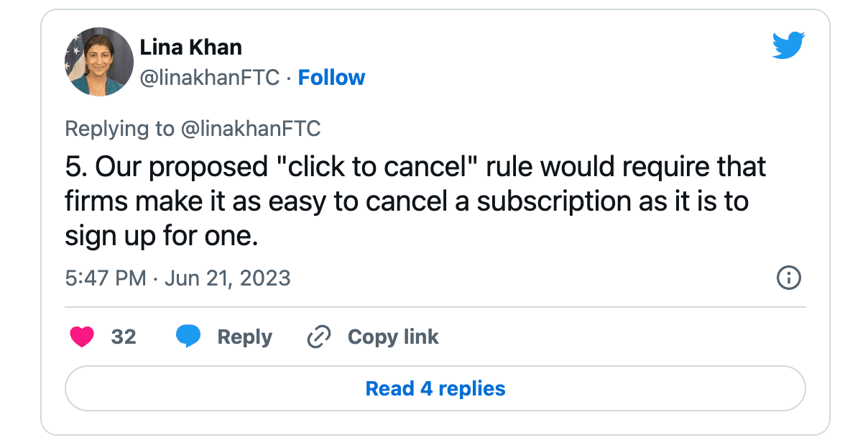Click the Twitter bird logo

pyautogui.click(x=788, y=47)
